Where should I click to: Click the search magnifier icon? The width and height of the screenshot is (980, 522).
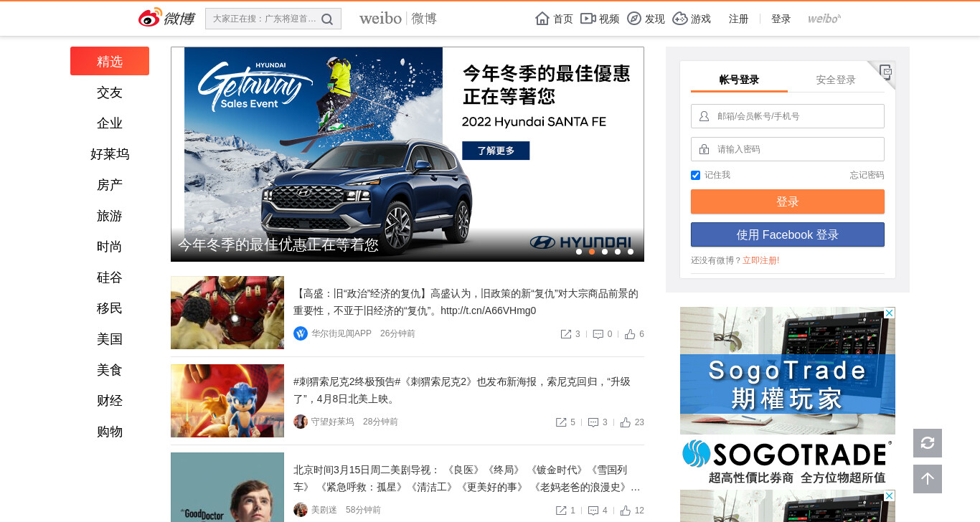327,19
